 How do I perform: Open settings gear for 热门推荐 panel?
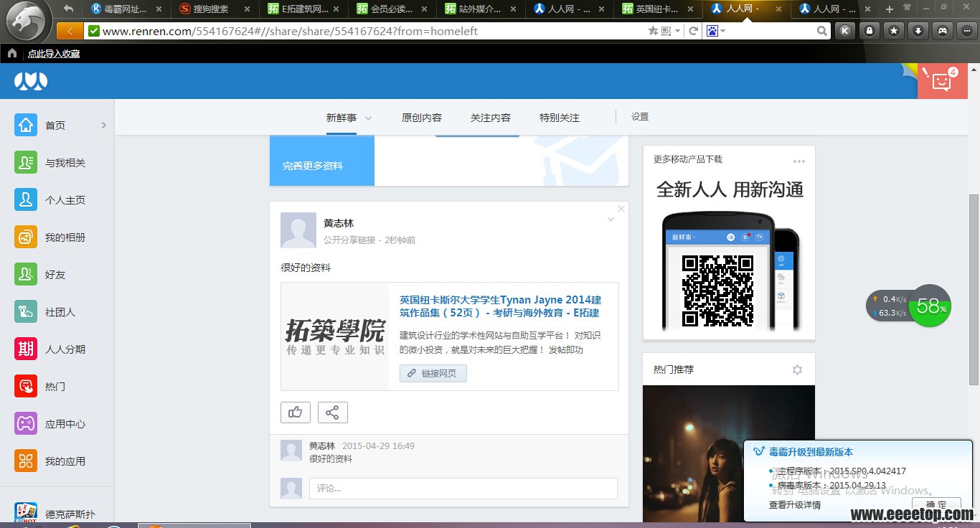(x=797, y=370)
